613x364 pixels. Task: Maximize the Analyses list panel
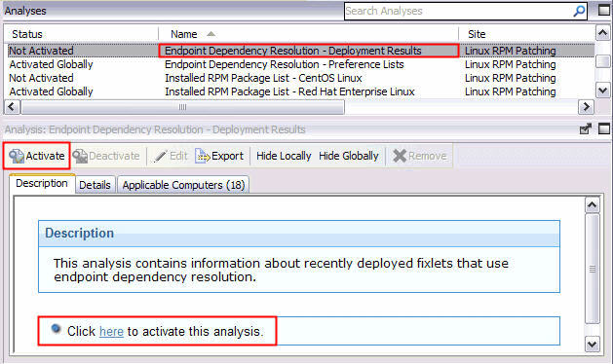(x=604, y=10)
